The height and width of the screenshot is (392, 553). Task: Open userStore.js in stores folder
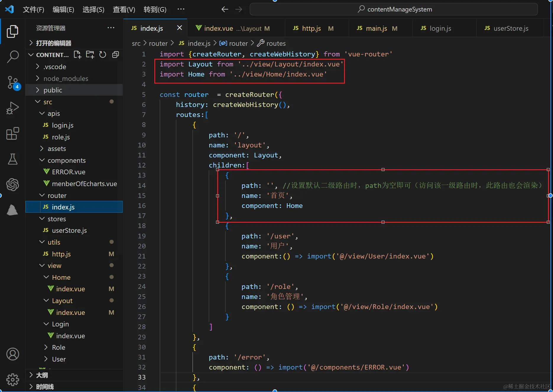[74, 230]
